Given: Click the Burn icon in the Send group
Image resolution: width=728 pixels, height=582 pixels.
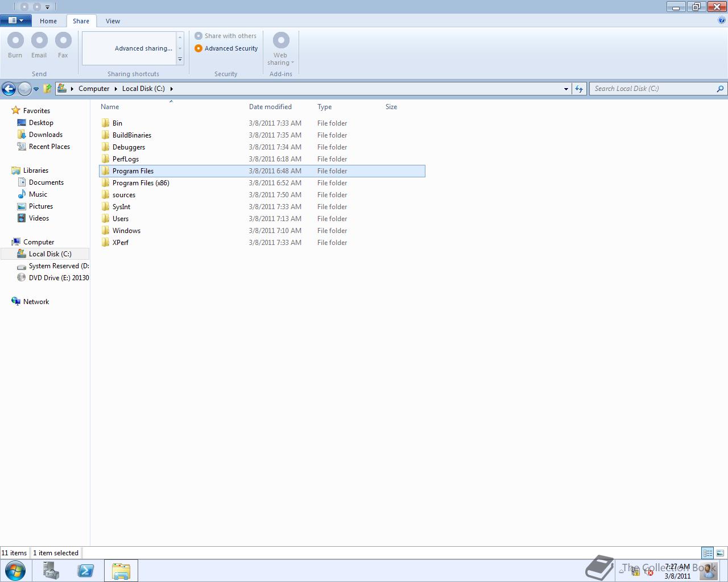Looking at the screenshot, I should [x=15, y=40].
